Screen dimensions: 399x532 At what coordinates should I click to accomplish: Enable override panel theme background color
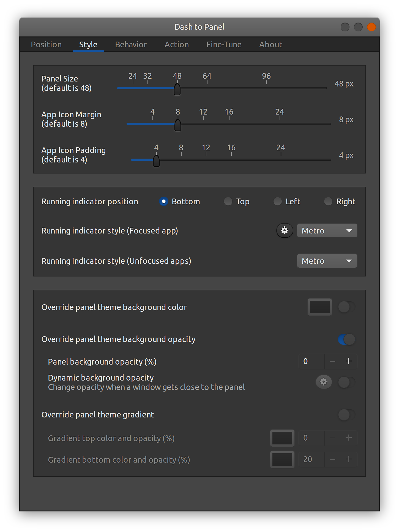click(x=347, y=307)
